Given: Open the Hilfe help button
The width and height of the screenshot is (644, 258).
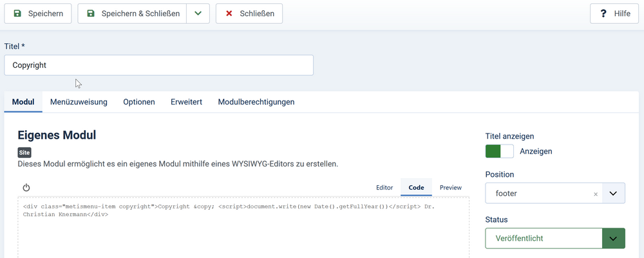Looking at the screenshot, I should (614, 14).
